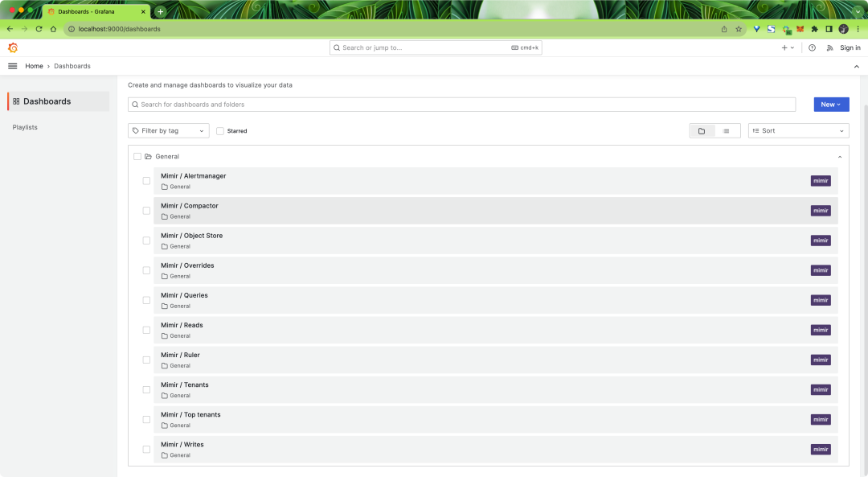The width and height of the screenshot is (868, 477).
Task: Open the New button dropdown
Action: (x=831, y=104)
